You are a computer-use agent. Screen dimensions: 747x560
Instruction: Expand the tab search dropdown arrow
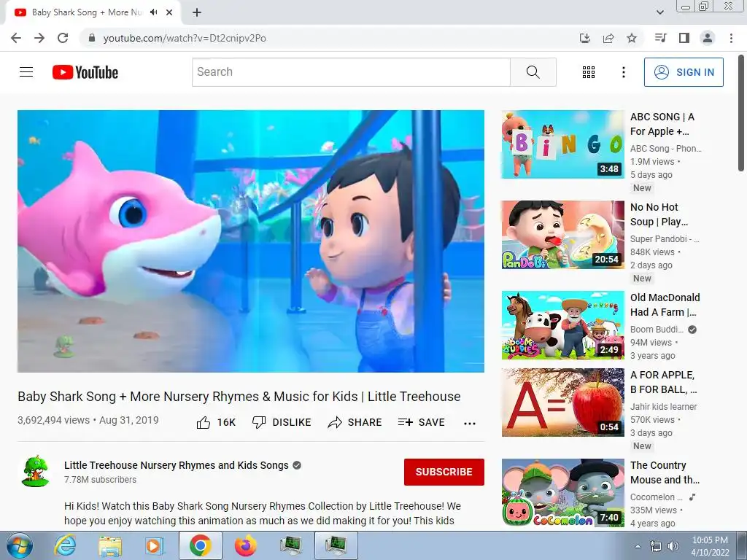(x=659, y=12)
